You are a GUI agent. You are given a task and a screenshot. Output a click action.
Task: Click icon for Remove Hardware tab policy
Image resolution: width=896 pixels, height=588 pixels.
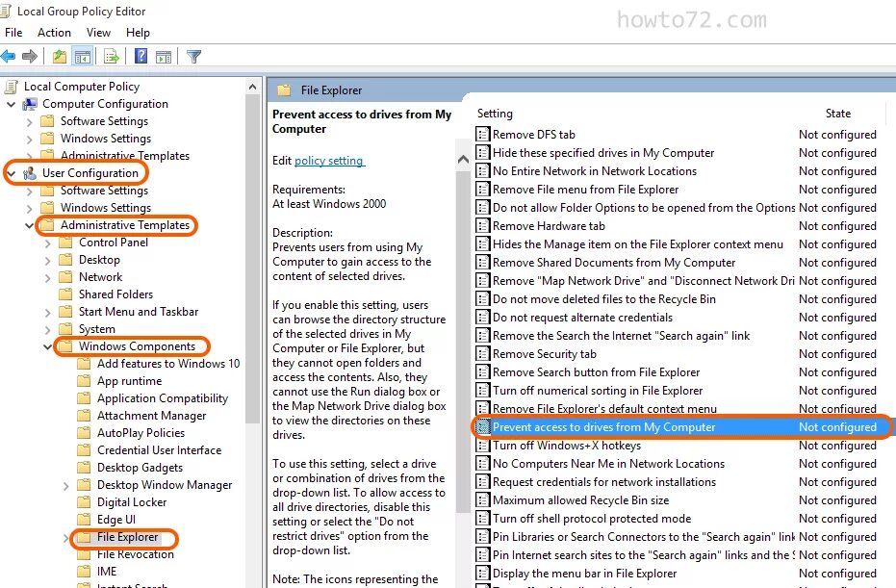tap(483, 226)
